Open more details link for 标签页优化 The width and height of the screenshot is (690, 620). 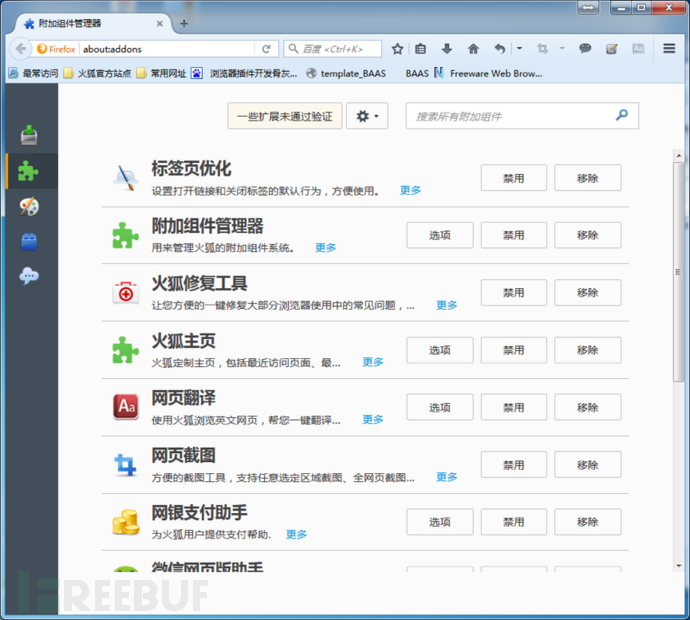coord(410,190)
